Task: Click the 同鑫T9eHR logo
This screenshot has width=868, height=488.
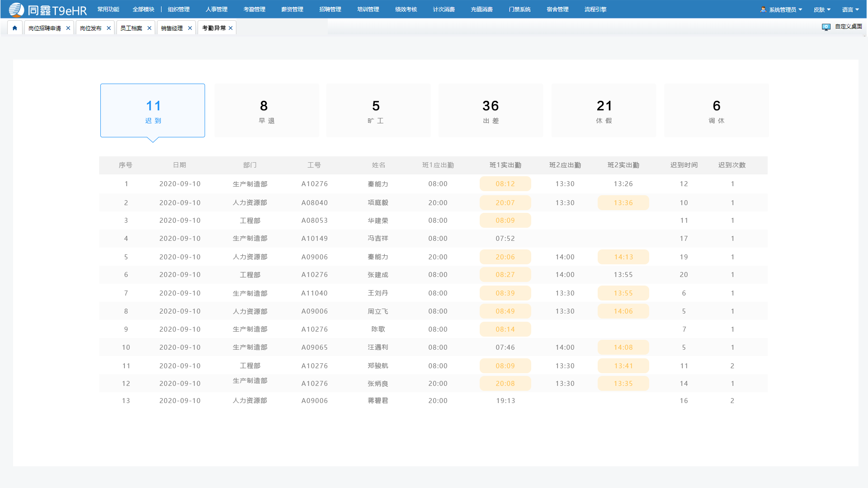Action: tap(47, 9)
